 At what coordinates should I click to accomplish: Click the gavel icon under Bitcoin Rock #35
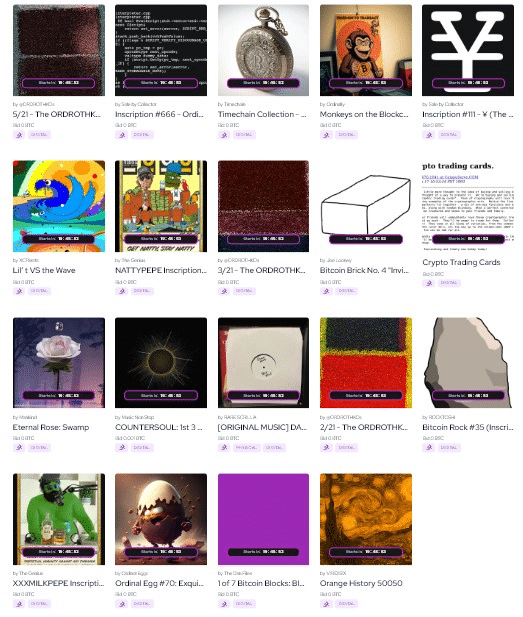click(429, 447)
